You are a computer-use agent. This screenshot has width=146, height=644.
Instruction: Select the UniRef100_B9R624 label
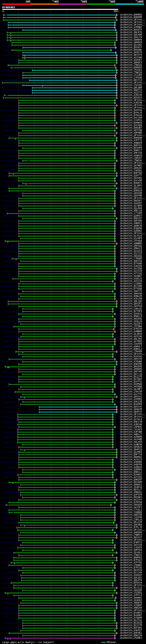click(x=131, y=191)
